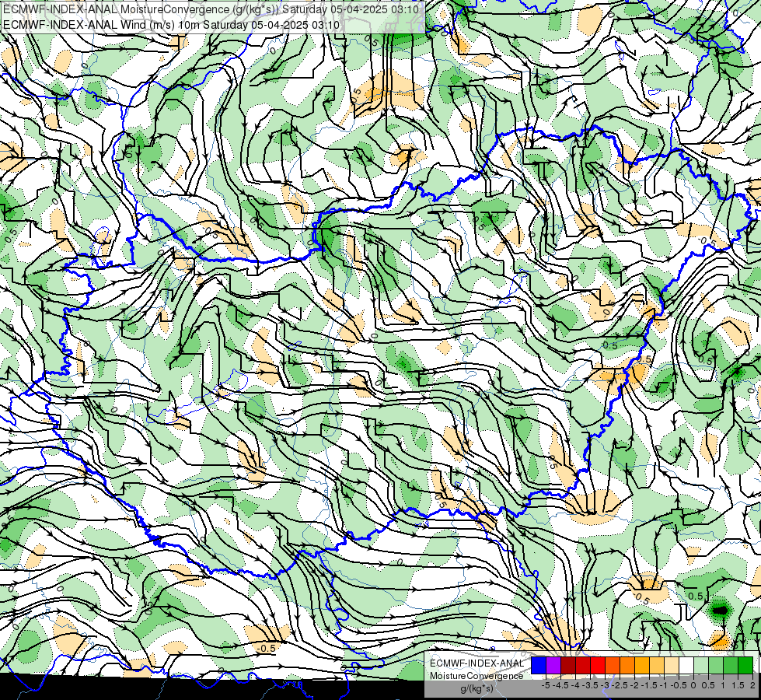Viewport: 761px width, 700px height.
Task: Select the green swatch between 0.5 and 1
Action: point(717,665)
